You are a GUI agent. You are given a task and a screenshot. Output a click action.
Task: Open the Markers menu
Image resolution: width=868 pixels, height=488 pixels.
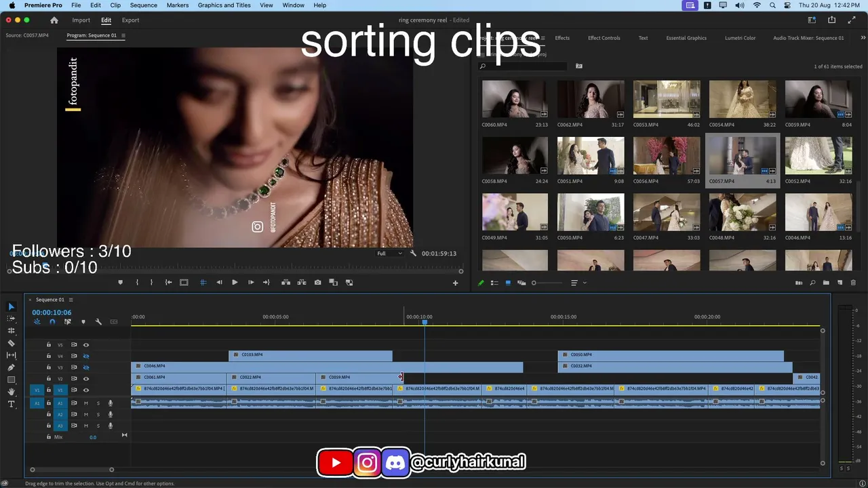pyautogui.click(x=178, y=5)
